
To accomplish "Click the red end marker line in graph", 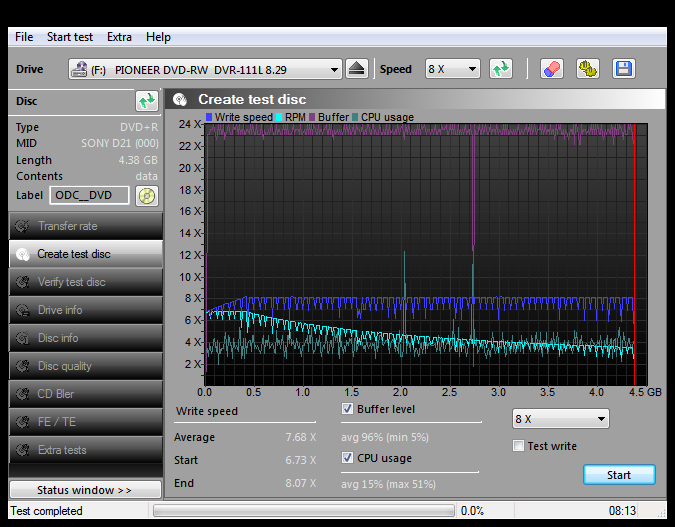I will pyautogui.click(x=635, y=254).
